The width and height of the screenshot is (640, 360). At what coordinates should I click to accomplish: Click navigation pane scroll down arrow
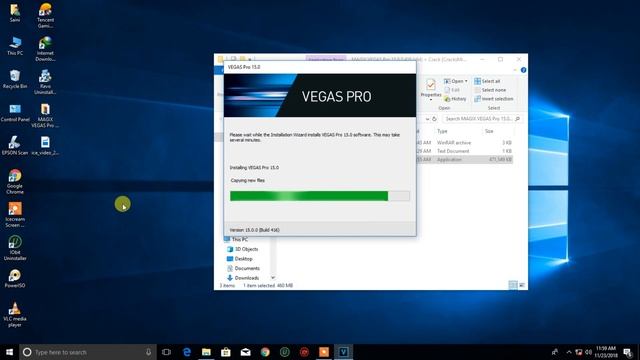click(273, 278)
